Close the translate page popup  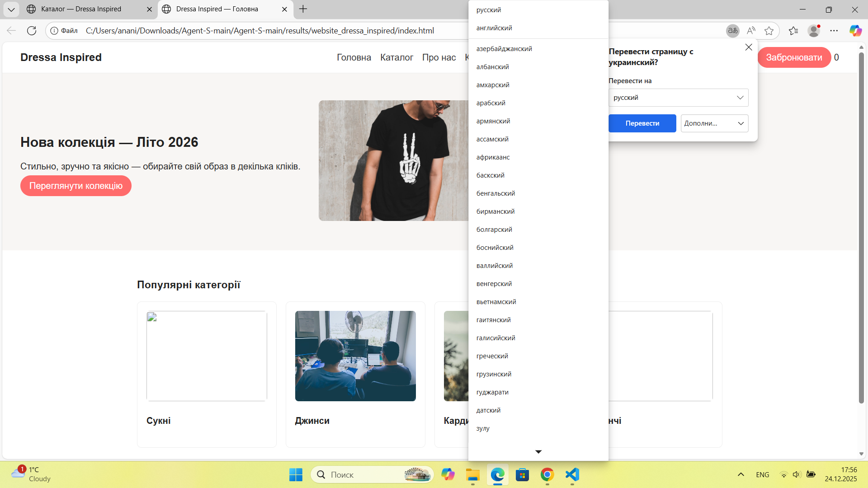pyautogui.click(x=749, y=47)
